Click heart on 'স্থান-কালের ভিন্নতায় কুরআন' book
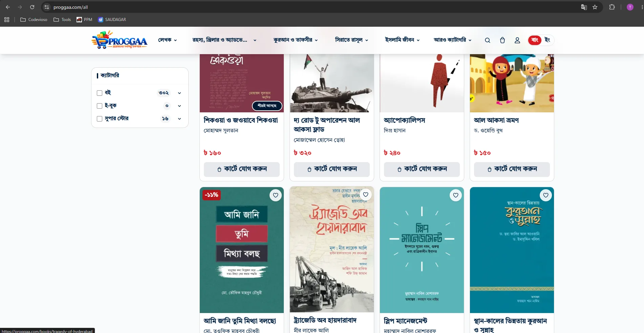The image size is (644, 333). [x=546, y=195]
